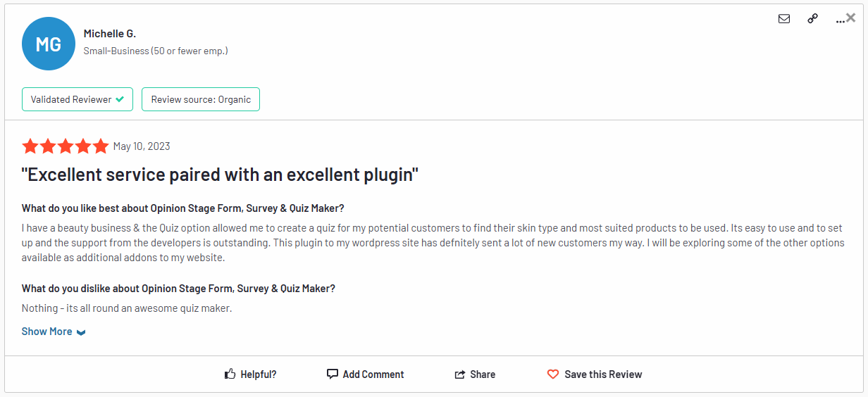Click the Helpful? text label
This screenshot has height=397, width=868.
[259, 374]
